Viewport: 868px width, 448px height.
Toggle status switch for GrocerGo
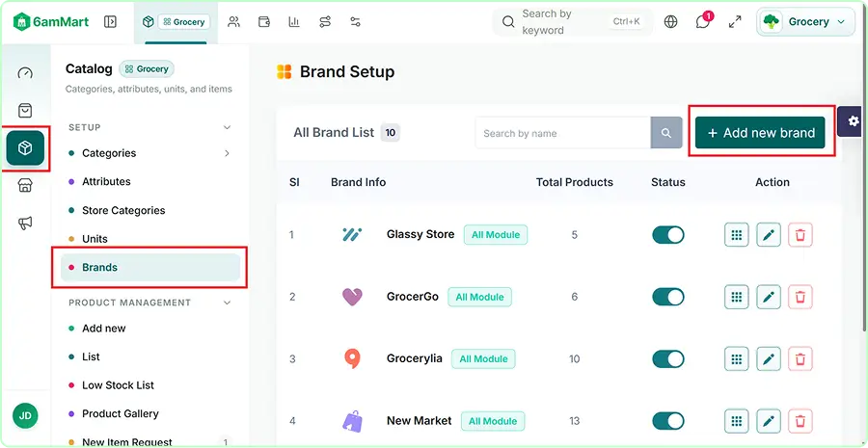click(x=668, y=297)
